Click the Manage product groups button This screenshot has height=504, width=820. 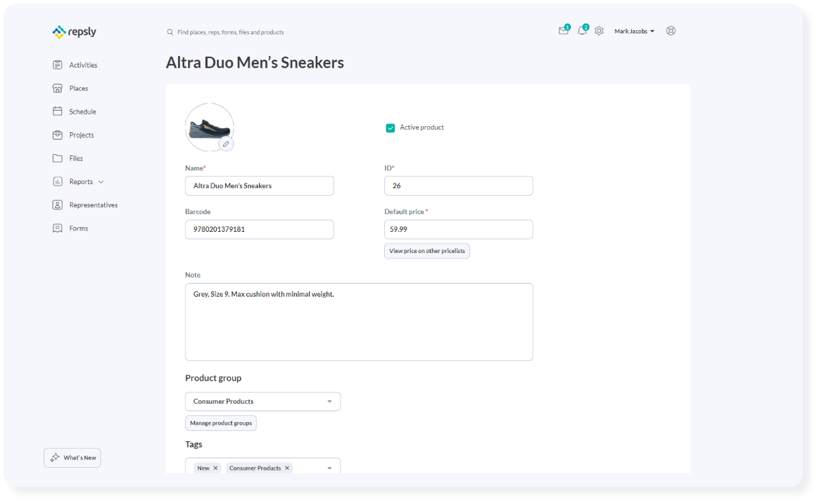pyautogui.click(x=221, y=423)
